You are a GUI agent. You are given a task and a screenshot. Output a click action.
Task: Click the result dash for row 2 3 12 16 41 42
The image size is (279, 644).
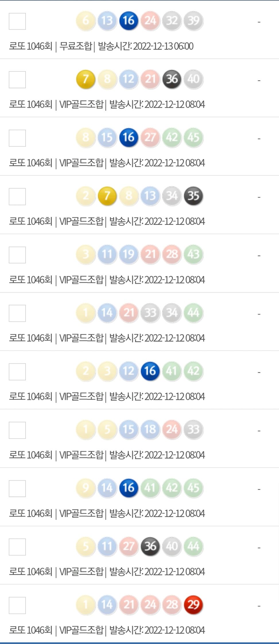coord(259,372)
